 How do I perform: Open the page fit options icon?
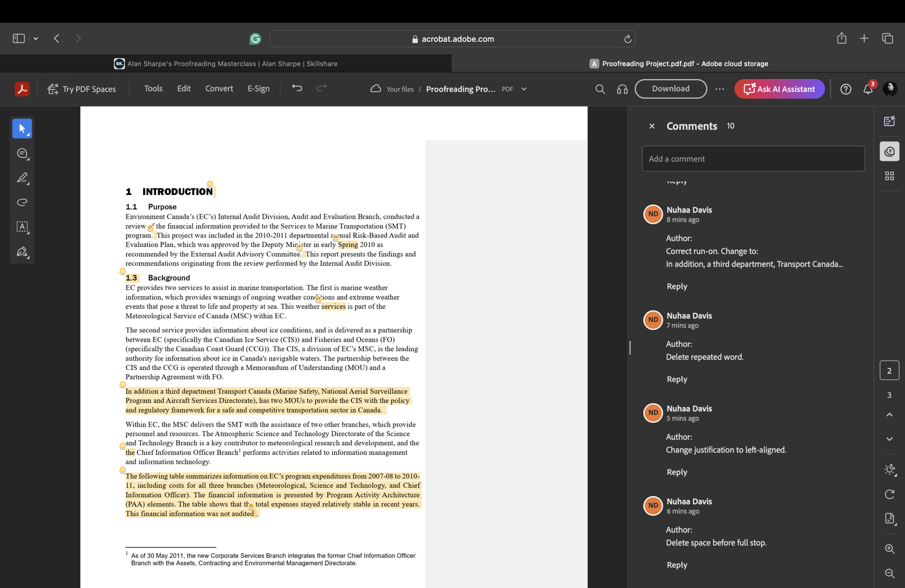click(890, 518)
